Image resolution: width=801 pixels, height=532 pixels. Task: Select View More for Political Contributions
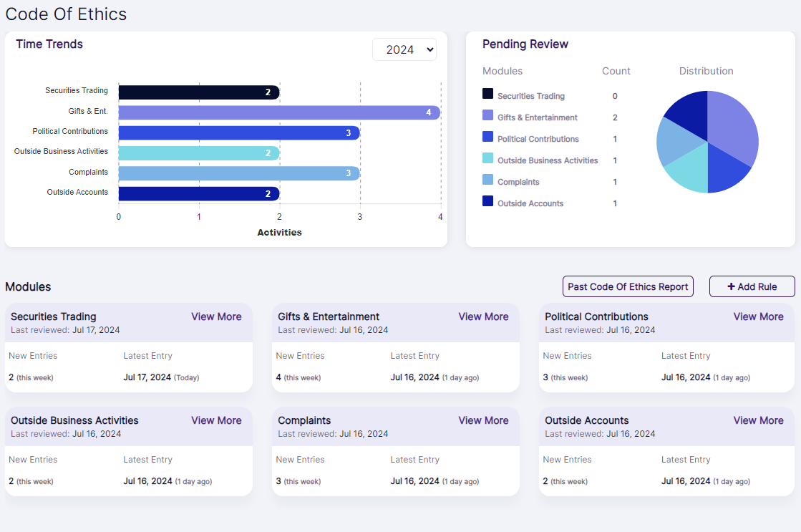coord(758,316)
